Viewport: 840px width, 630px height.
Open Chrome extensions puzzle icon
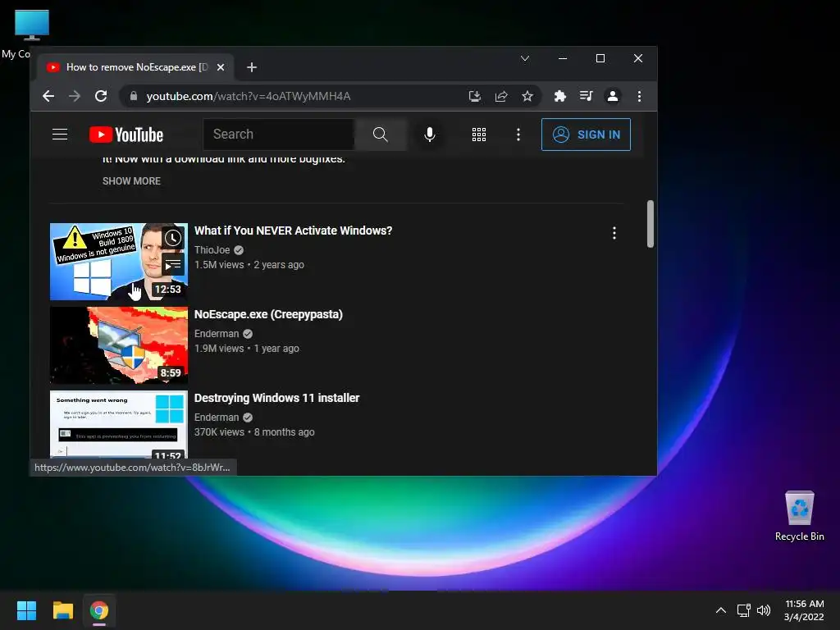click(x=559, y=96)
